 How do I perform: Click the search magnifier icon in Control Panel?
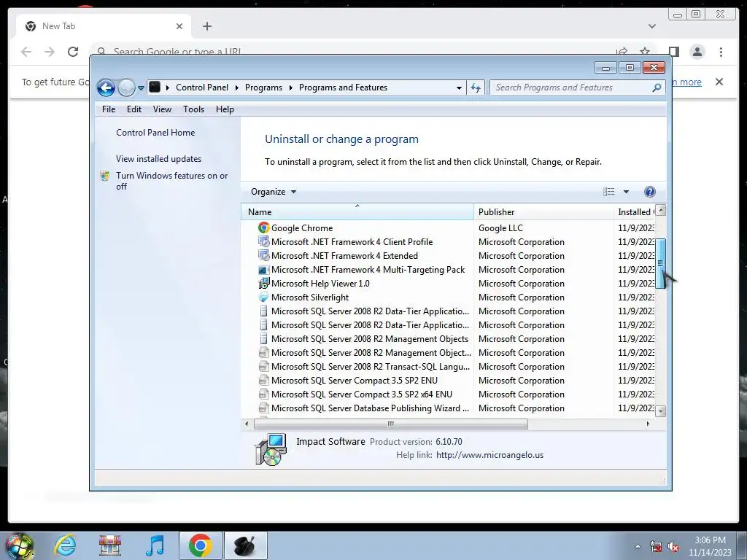(657, 87)
